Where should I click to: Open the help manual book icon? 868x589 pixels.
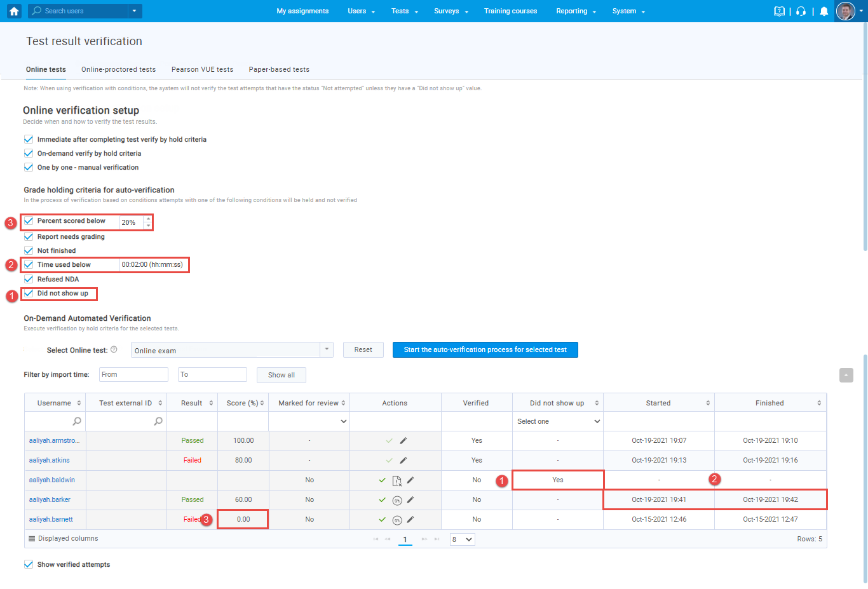point(779,11)
